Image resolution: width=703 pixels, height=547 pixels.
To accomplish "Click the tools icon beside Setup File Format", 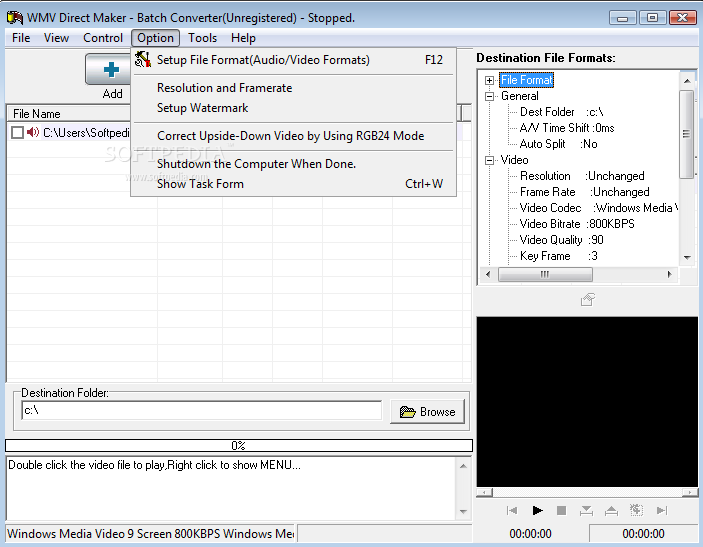I will (x=143, y=60).
